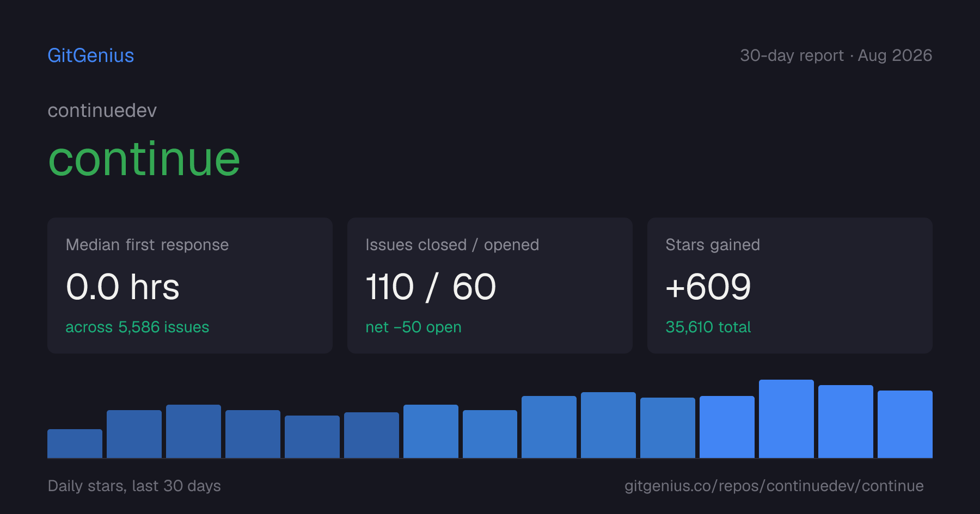
Task: Click the "Stars gained" label
Action: point(713,245)
